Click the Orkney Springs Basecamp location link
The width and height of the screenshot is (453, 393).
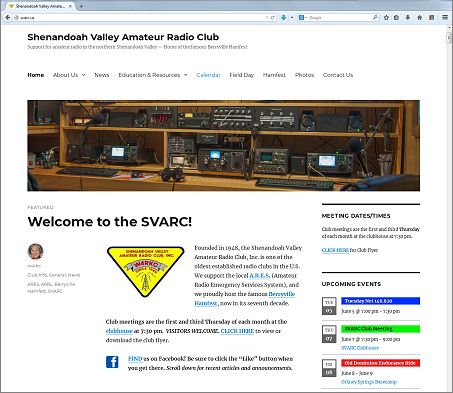(x=369, y=382)
